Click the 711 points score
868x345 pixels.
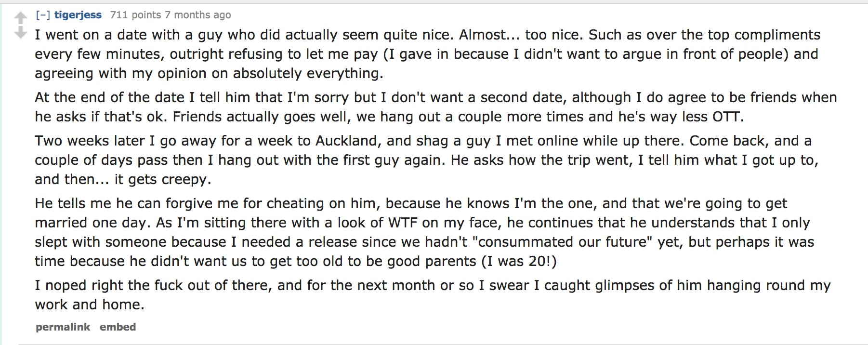135,15
